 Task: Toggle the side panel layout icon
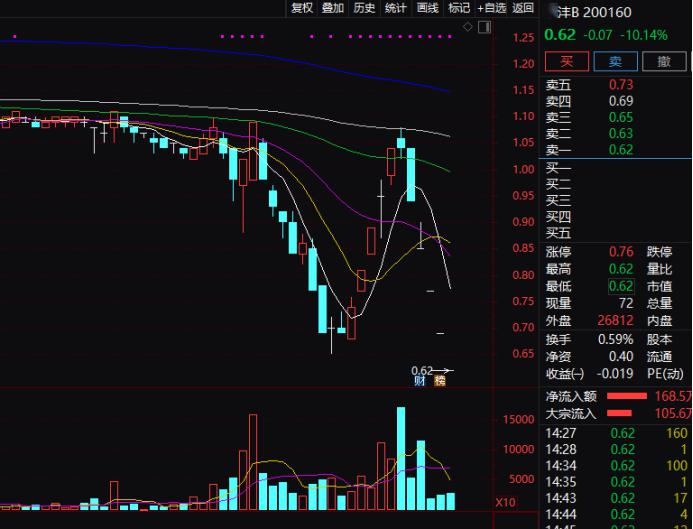click(485, 27)
